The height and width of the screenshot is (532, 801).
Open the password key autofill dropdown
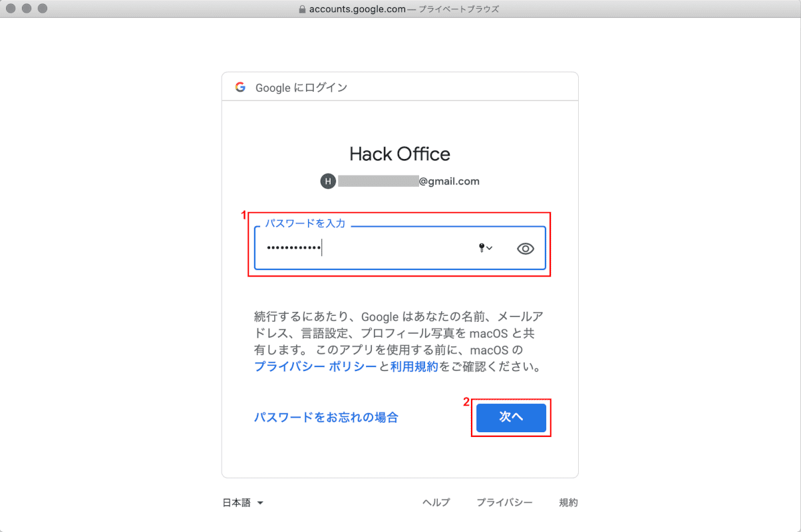click(x=486, y=248)
